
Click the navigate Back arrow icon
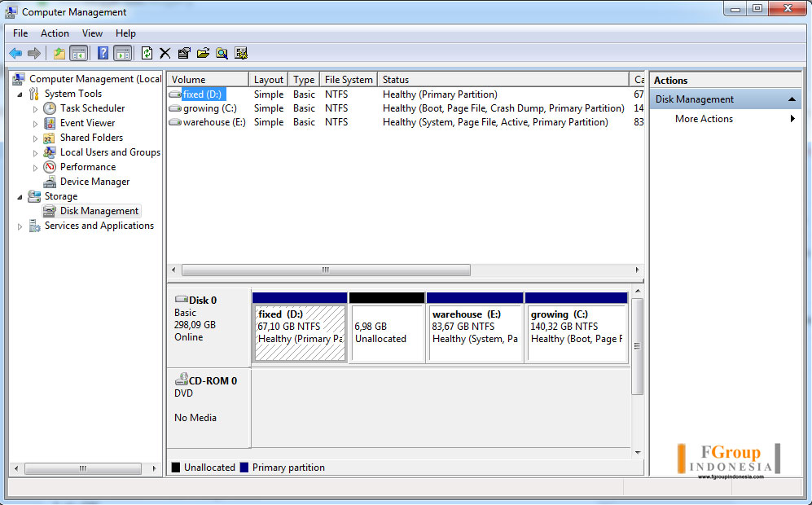[15, 52]
